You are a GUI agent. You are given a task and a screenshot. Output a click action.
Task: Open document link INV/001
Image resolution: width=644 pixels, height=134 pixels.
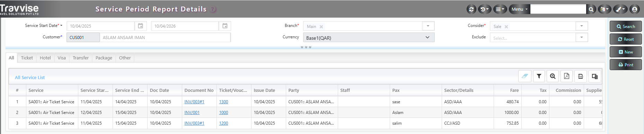pyautogui.click(x=192, y=113)
